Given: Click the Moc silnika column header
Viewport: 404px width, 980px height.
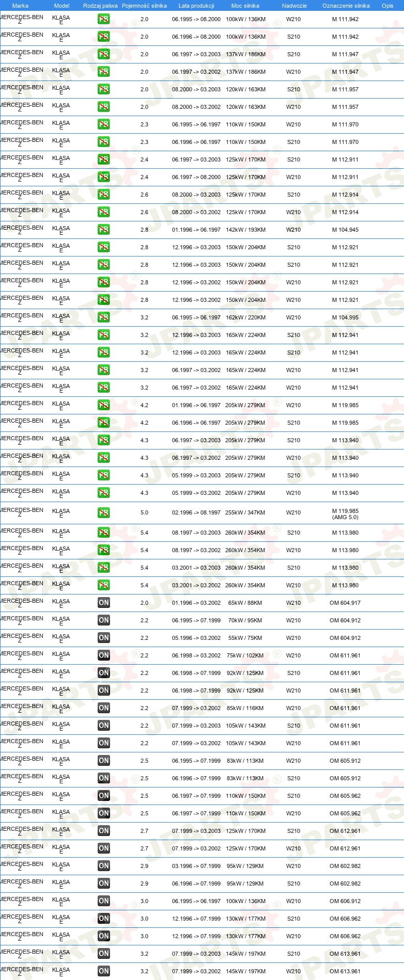Looking at the screenshot, I should (245, 6).
